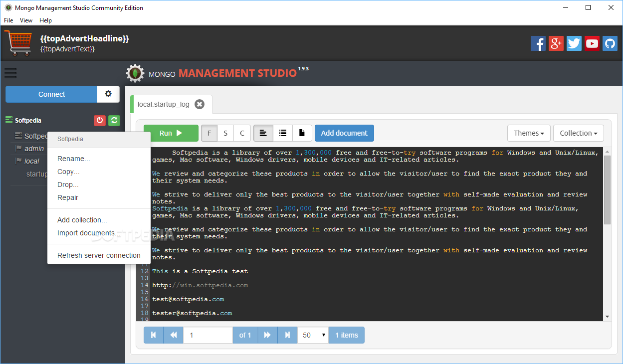This screenshot has width=623, height=364.
Task: Click the Softpedia connection name header
Action: 28,120
